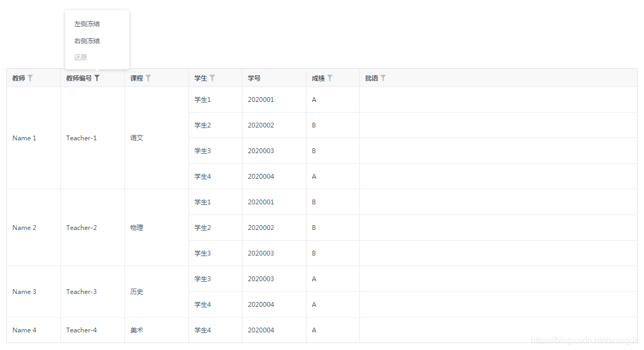
Task: Open the filter icon on 课程 column
Action: tap(148, 77)
